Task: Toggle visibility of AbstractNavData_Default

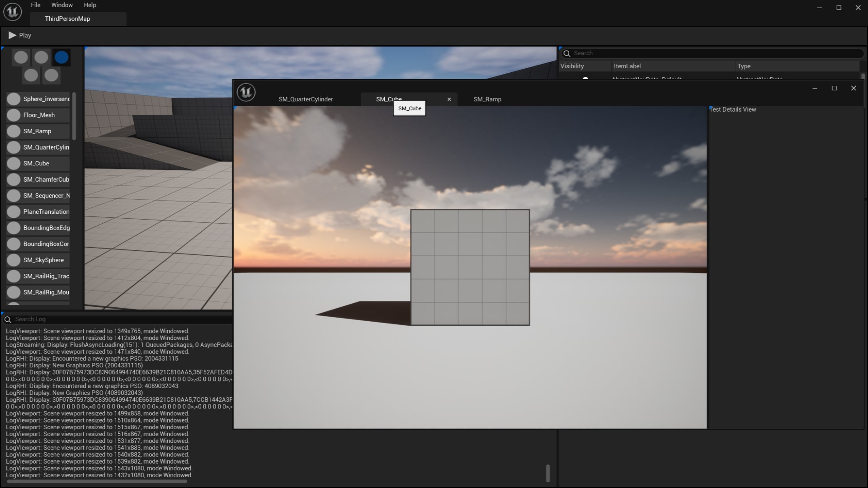Action: [585, 80]
